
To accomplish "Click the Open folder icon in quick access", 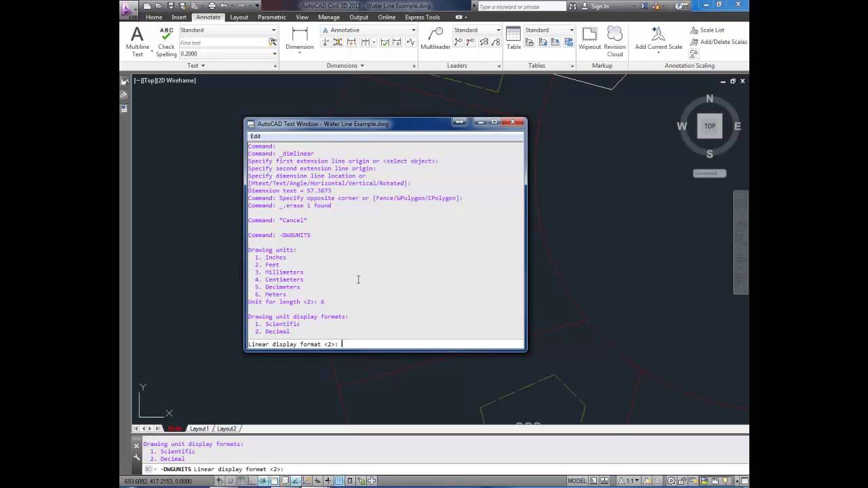I will click(x=157, y=6).
